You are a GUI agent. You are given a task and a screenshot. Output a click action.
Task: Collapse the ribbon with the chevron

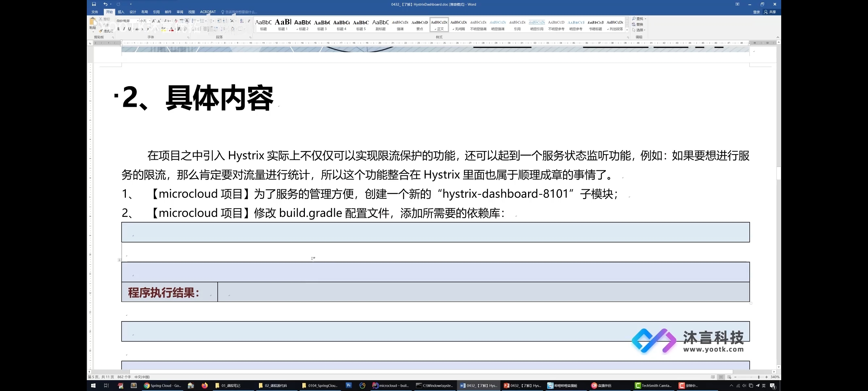pos(778,37)
